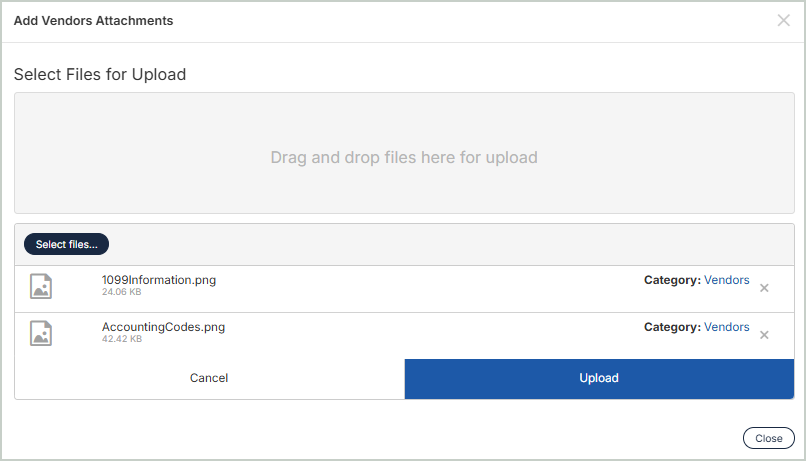Viewport: 806px width, 461px height.
Task: Start the upload with the Upload button
Action: (599, 378)
